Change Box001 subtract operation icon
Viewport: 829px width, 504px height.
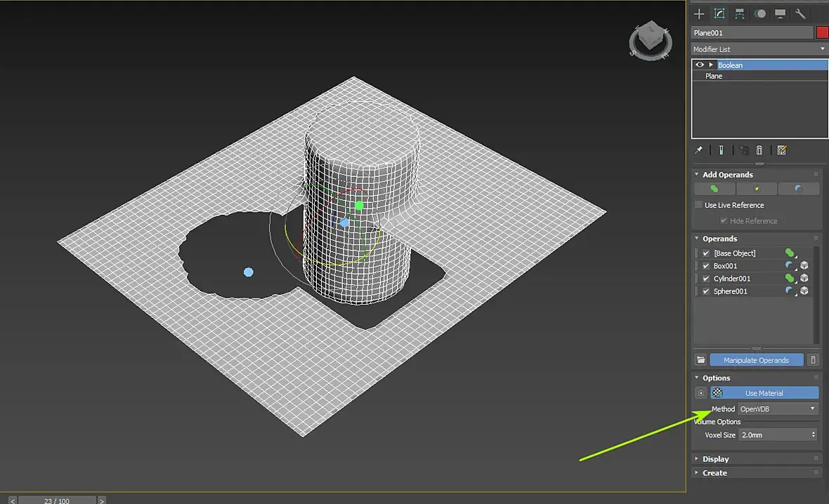pos(790,266)
